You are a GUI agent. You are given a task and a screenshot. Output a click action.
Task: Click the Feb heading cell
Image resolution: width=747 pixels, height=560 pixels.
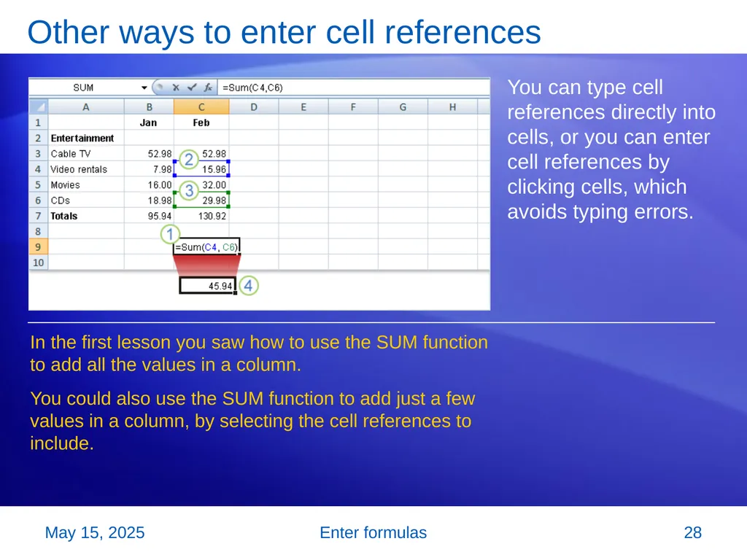(x=201, y=122)
